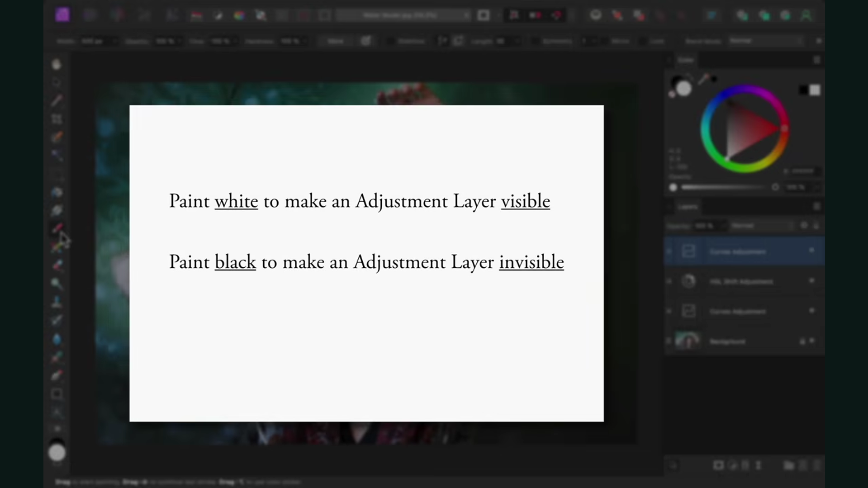Viewport: 868px width, 488px height.
Task: Select the View hand tool
Action: pos(57,64)
